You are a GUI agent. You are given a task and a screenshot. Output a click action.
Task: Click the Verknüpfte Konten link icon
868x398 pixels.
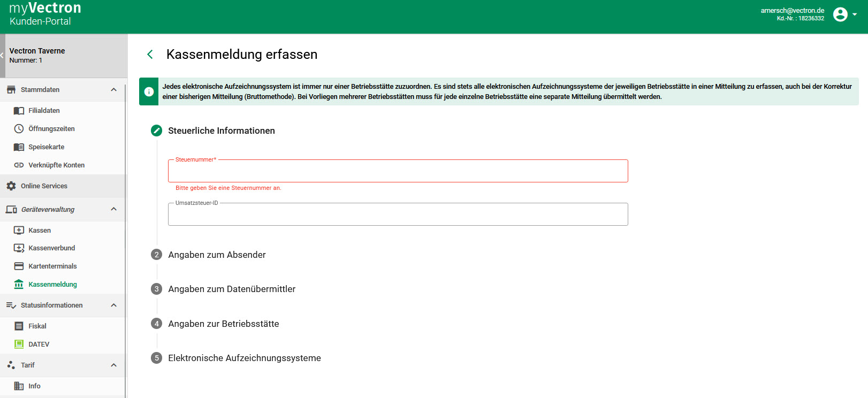tap(19, 165)
